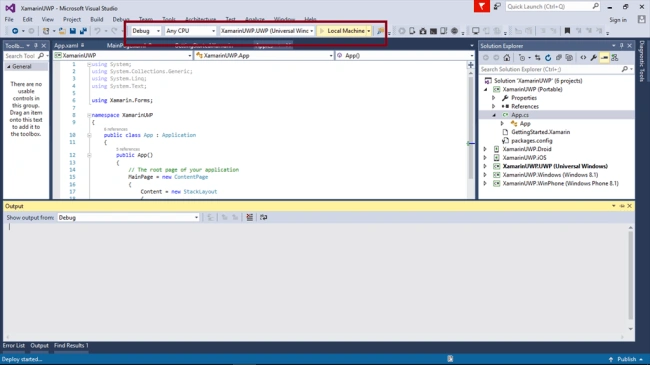
Task: Click the Quick Launch search field
Action: 552,7
